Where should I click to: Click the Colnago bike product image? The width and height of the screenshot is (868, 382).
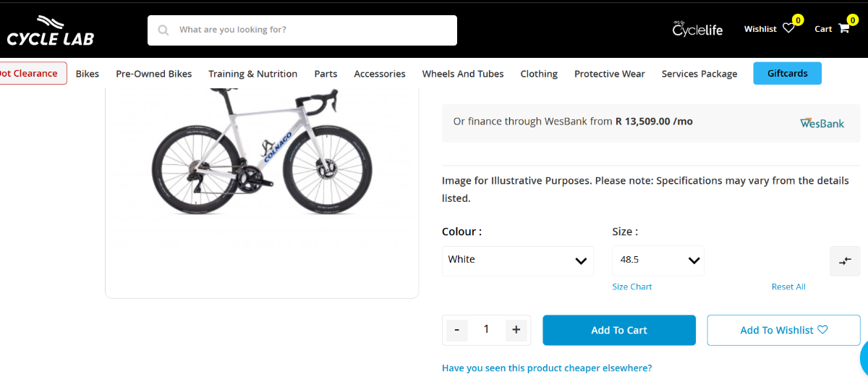click(x=262, y=152)
